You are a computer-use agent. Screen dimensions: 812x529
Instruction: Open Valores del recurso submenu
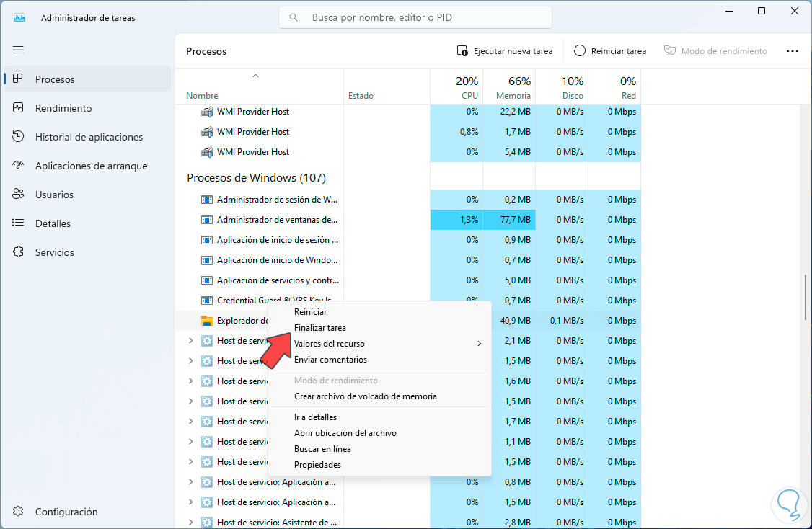click(330, 344)
